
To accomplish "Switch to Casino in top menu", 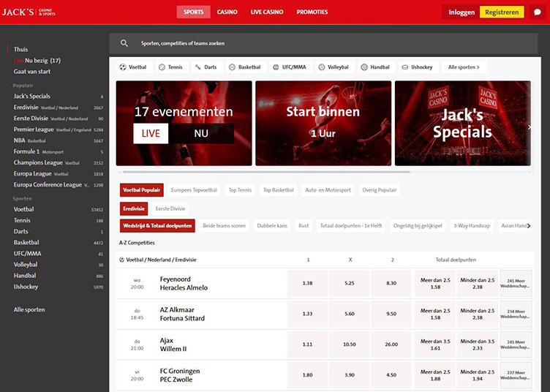I will click(227, 12).
